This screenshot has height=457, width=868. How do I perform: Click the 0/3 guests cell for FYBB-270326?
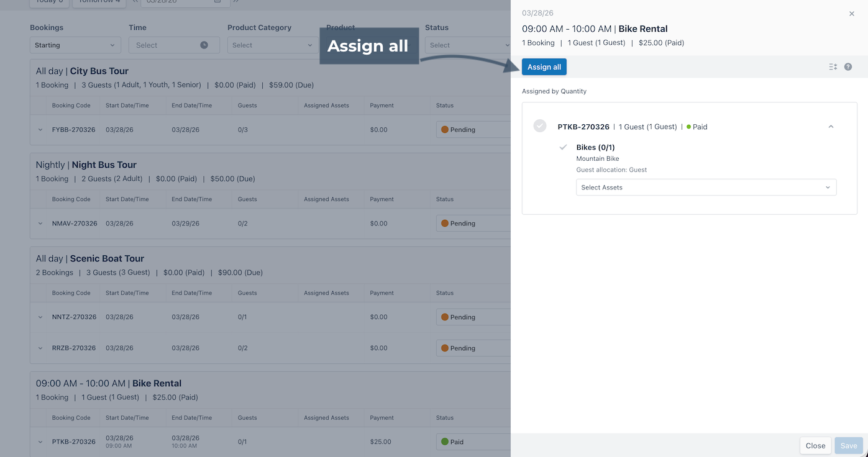pos(242,130)
